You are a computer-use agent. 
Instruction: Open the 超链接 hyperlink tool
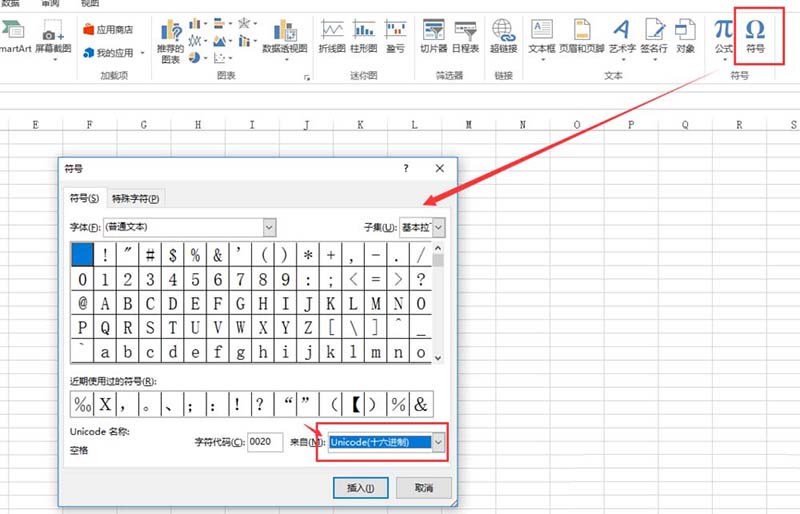click(x=503, y=37)
